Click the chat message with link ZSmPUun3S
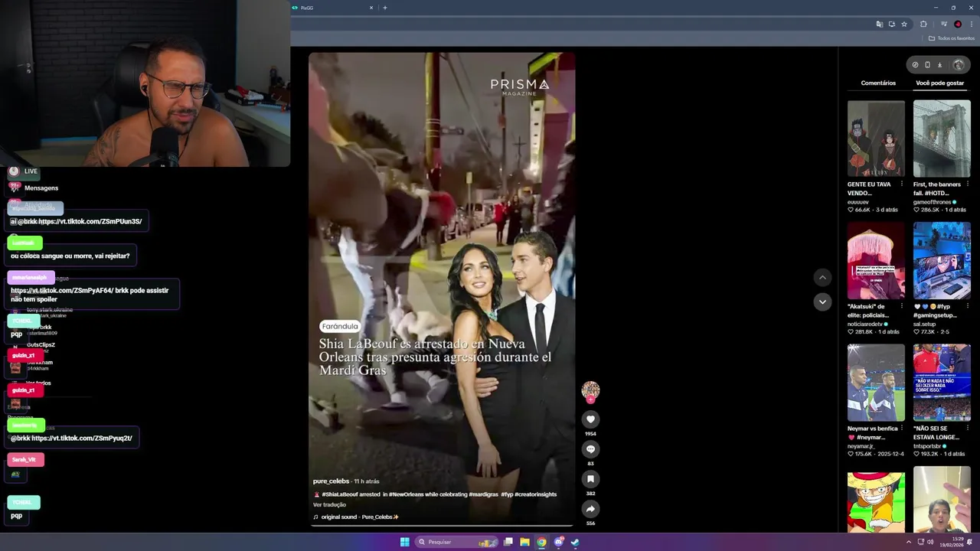 [x=77, y=221]
